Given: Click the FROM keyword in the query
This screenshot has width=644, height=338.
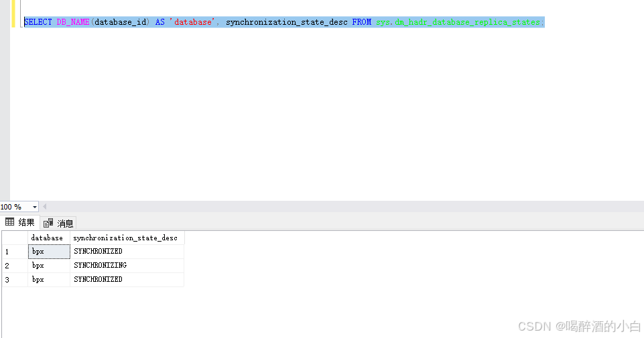Looking at the screenshot, I should coord(361,22).
